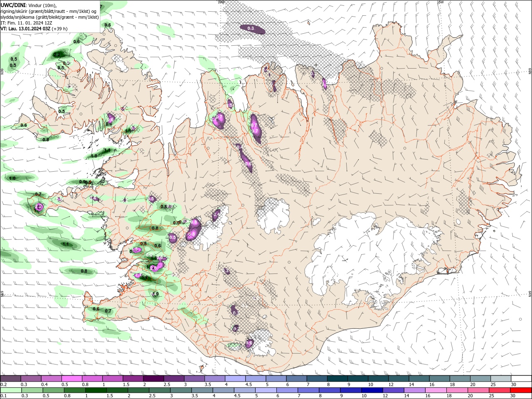Click the 66N latitude label on left edge
532x399 pixels.
(2, 71)
